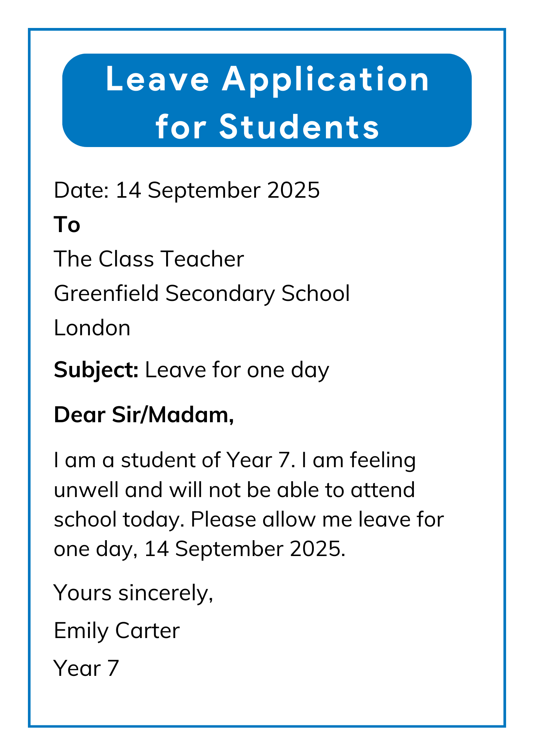Screen dimensions: 534x756
Task: Click the line beginning "school today. Please allow"
Action: 248,520
